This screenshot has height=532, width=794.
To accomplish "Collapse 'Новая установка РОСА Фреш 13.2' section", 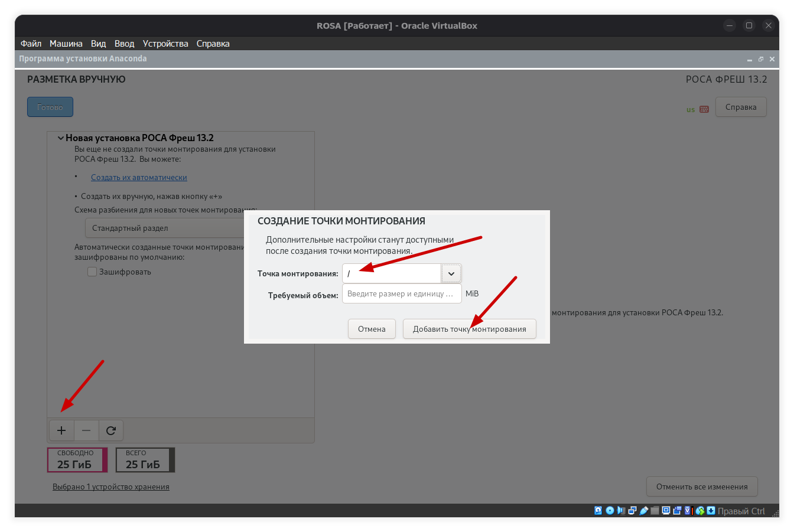I will 60,138.
